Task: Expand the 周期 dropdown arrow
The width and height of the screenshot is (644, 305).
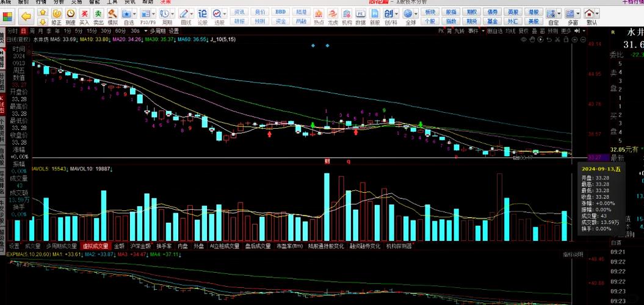Action: pos(173,13)
